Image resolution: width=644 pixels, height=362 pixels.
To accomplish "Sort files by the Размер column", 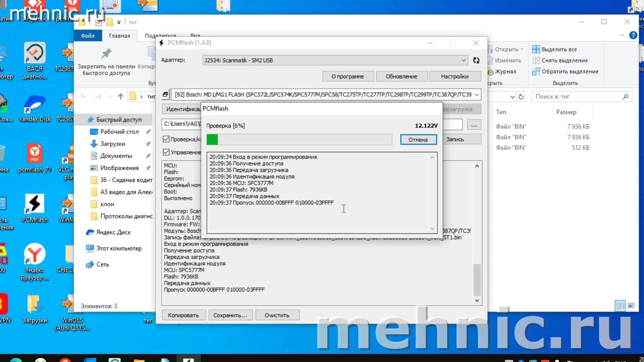I will coord(566,112).
